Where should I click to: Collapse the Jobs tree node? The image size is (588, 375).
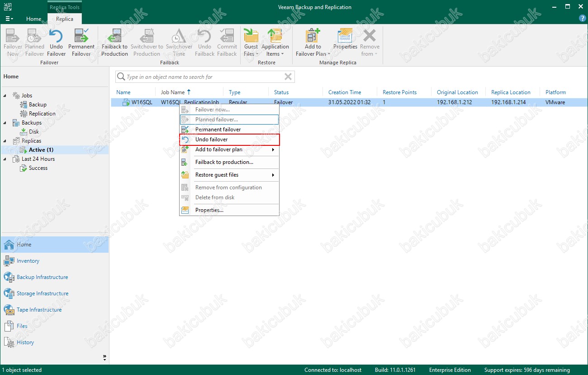5,96
